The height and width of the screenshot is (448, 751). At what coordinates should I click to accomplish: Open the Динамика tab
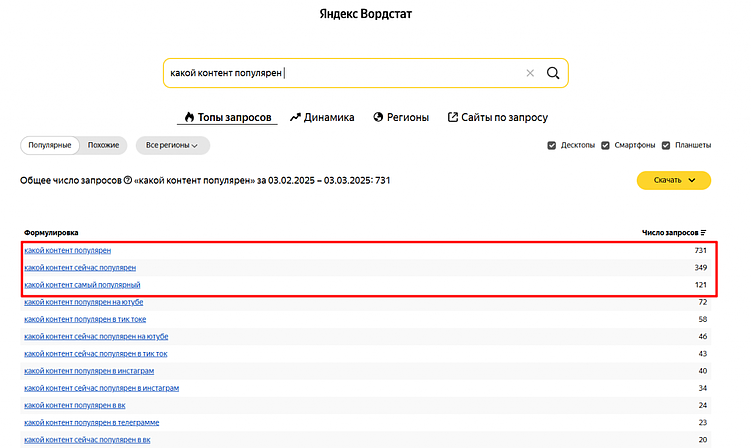pos(322,117)
